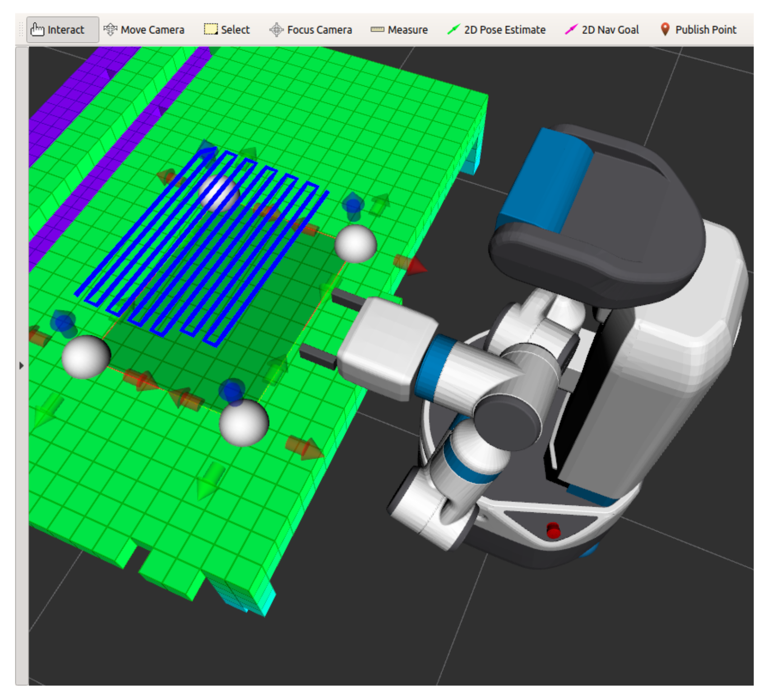Expand the collapsed left side panel arrow

21,366
